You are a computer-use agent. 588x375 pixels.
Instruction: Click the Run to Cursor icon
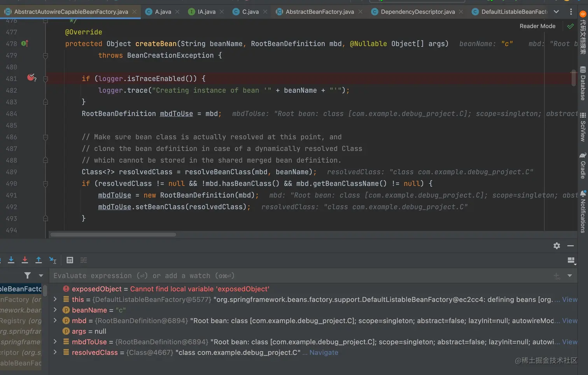52,260
